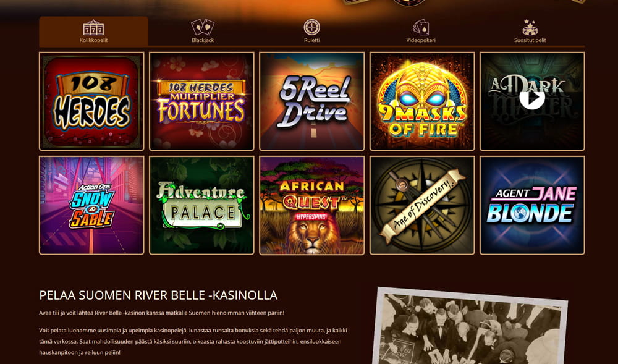Launch the Adventure Palace game tile
The image size is (618, 364).
(x=202, y=205)
